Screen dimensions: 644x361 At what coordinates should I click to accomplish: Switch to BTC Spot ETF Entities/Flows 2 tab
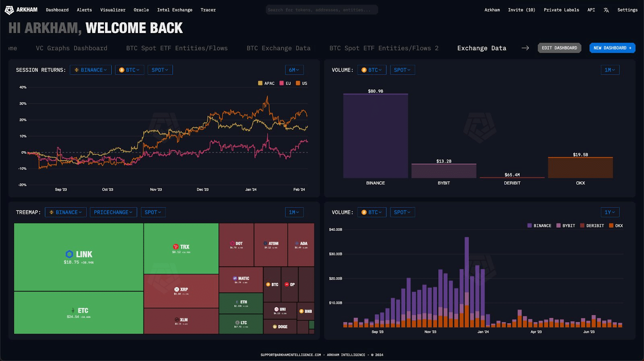[x=384, y=48]
